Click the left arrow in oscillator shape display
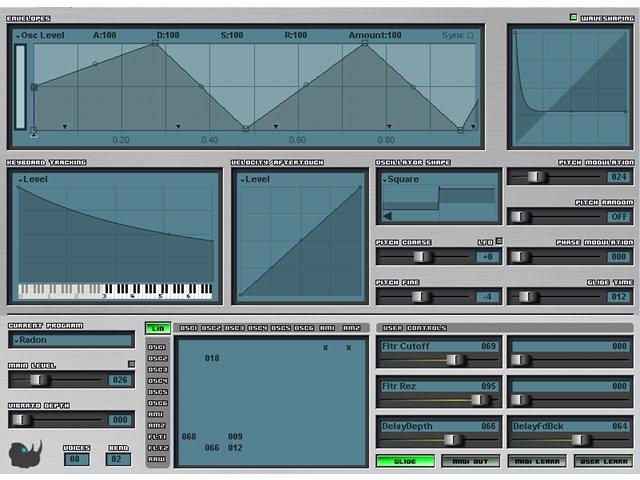Screen dimensions: 640x480 tap(387, 215)
